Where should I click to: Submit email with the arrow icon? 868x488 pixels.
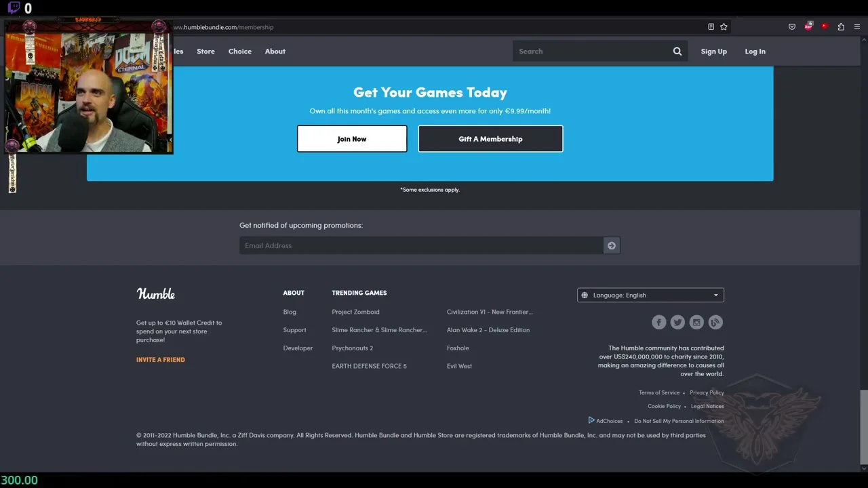click(612, 245)
